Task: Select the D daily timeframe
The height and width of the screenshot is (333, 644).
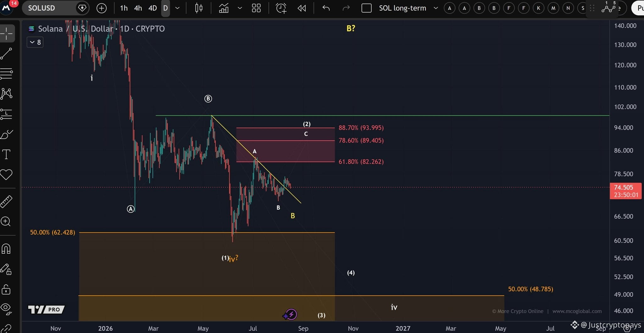Action: [165, 8]
